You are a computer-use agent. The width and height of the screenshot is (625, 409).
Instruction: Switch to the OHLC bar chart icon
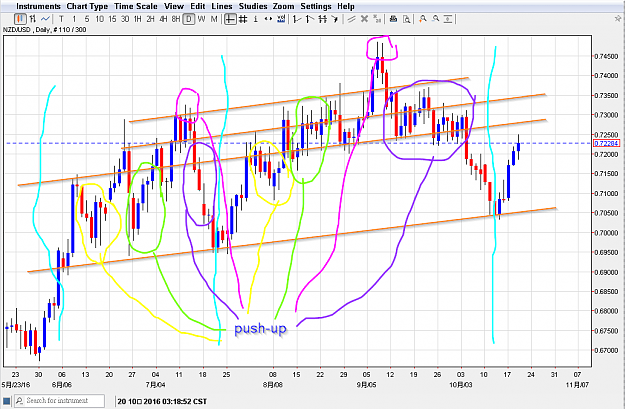tap(33, 19)
